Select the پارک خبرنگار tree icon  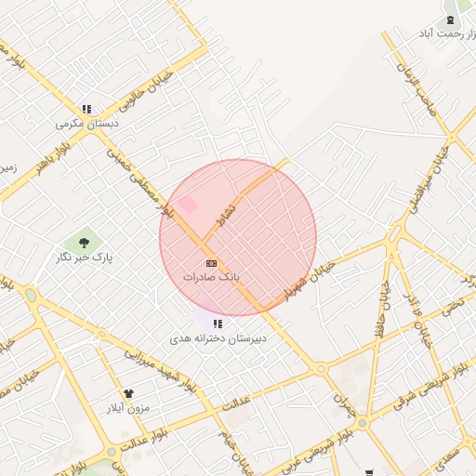click(84, 243)
